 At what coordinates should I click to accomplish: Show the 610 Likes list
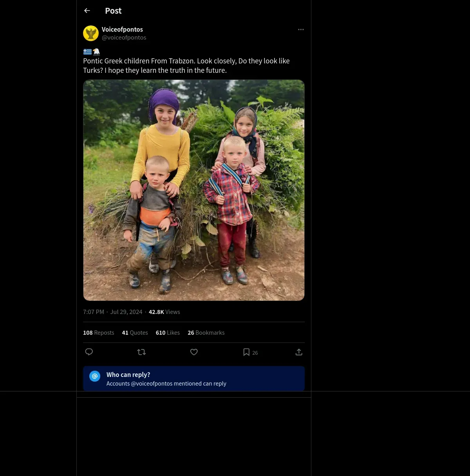[x=168, y=333]
